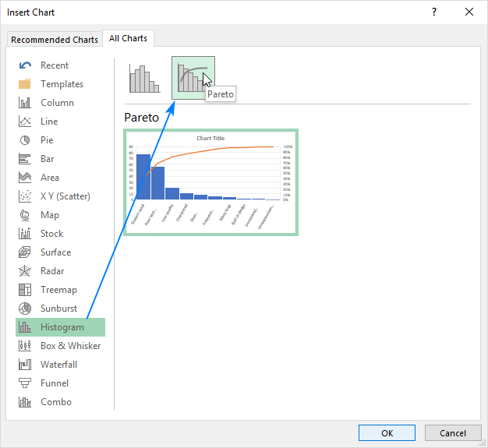Select the Recent charts category icon
This screenshot has width=488, height=448.
pos(25,65)
